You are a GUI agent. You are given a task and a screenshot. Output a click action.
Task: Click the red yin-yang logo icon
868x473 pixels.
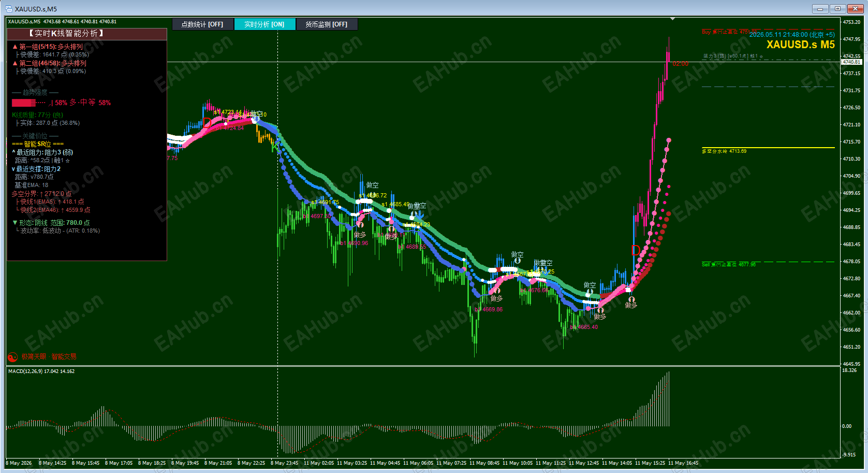pos(12,357)
